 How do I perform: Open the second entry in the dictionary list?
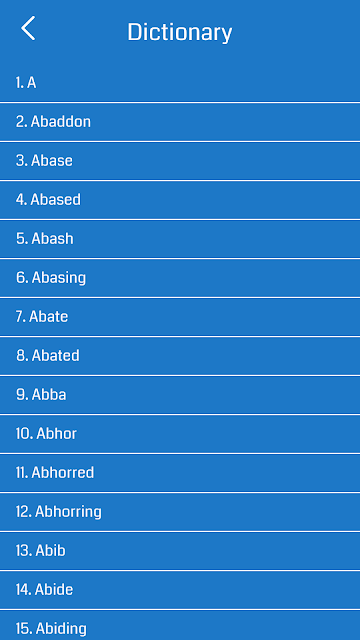pos(180,122)
